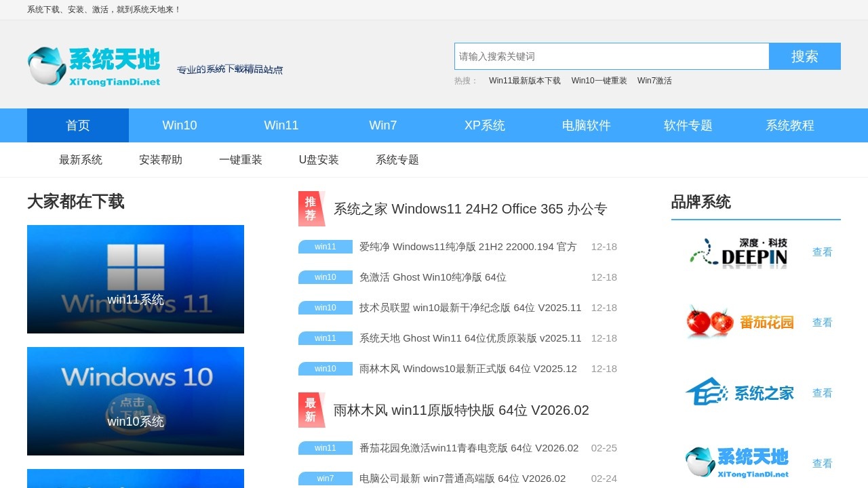Image resolution: width=868 pixels, height=488 pixels.
Task: Open the win11系统 thumbnail
Action: 136,279
